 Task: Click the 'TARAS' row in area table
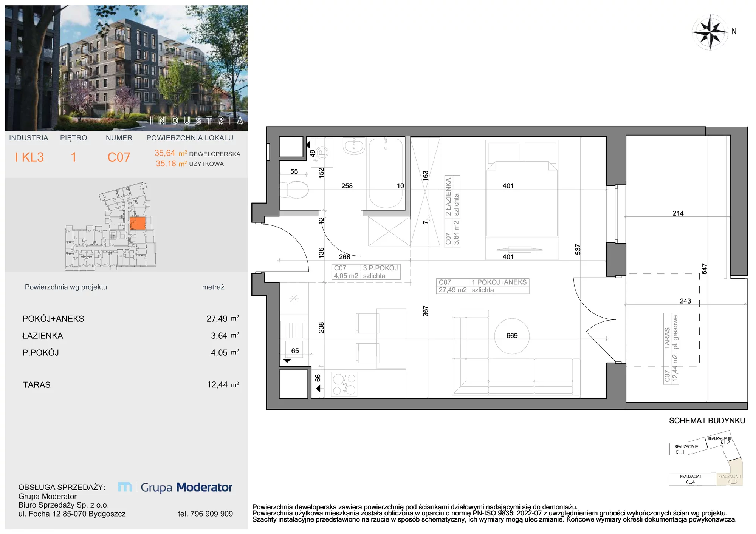click(130, 385)
